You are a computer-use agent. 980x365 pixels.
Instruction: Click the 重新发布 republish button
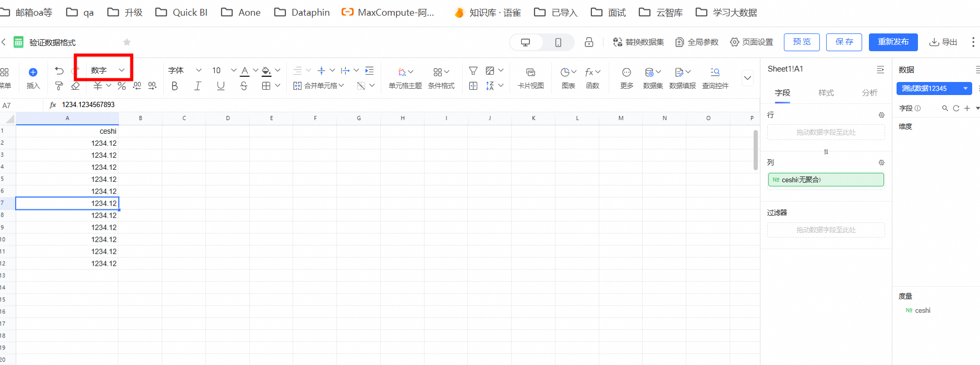click(893, 42)
